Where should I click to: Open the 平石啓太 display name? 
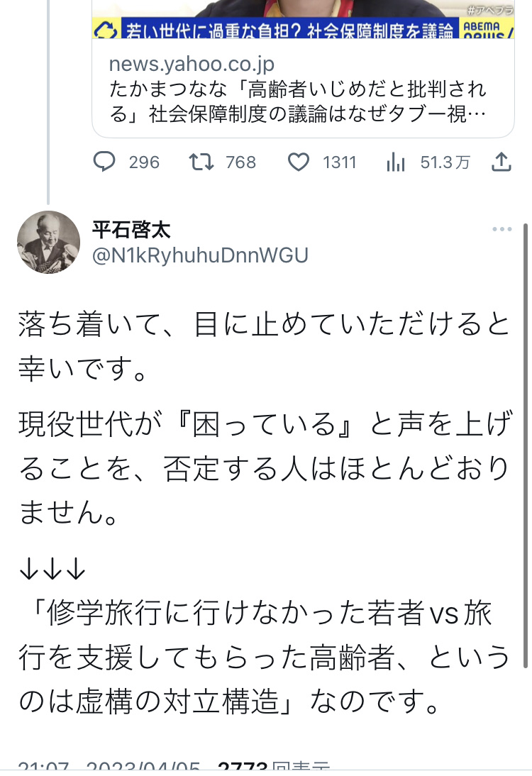(131, 230)
